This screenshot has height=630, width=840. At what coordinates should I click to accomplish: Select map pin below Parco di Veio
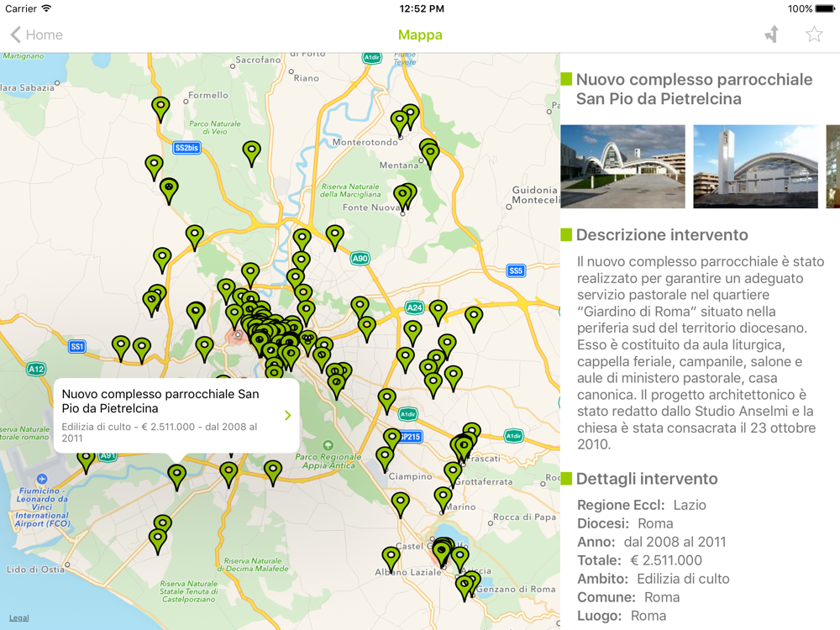coord(252,154)
